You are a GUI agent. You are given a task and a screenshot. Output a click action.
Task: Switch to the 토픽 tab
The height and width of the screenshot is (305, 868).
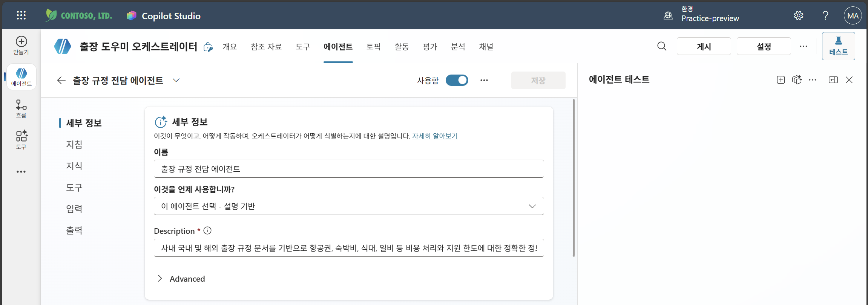(x=373, y=47)
